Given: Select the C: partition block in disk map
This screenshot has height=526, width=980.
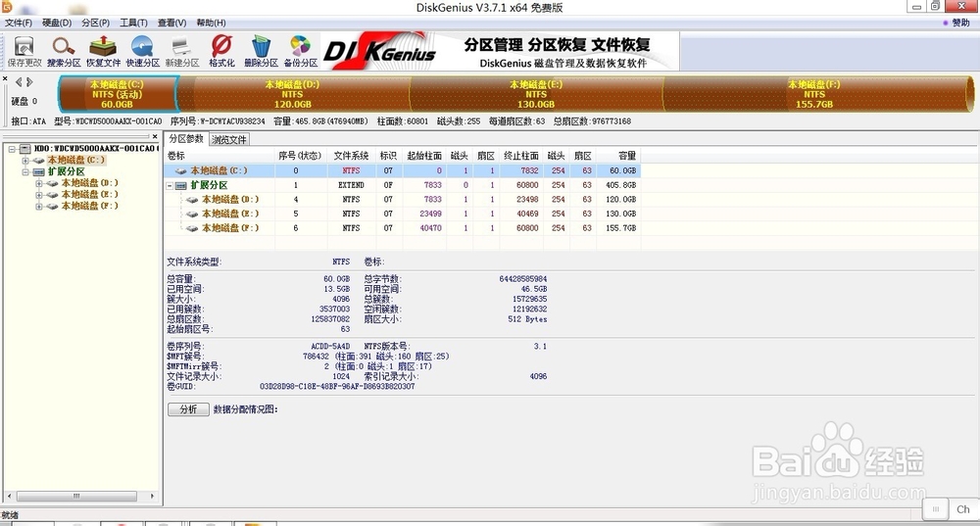Looking at the screenshot, I should click(118, 94).
